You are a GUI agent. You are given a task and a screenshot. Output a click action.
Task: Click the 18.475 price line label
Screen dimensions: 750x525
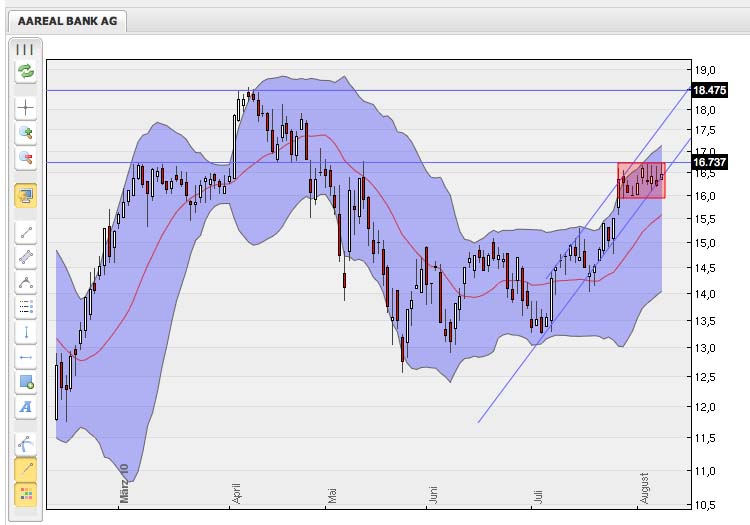point(710,90)
